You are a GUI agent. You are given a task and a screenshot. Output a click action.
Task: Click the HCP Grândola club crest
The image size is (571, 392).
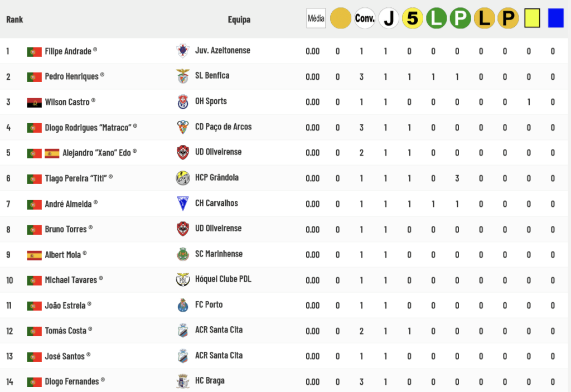pos(183,178)
